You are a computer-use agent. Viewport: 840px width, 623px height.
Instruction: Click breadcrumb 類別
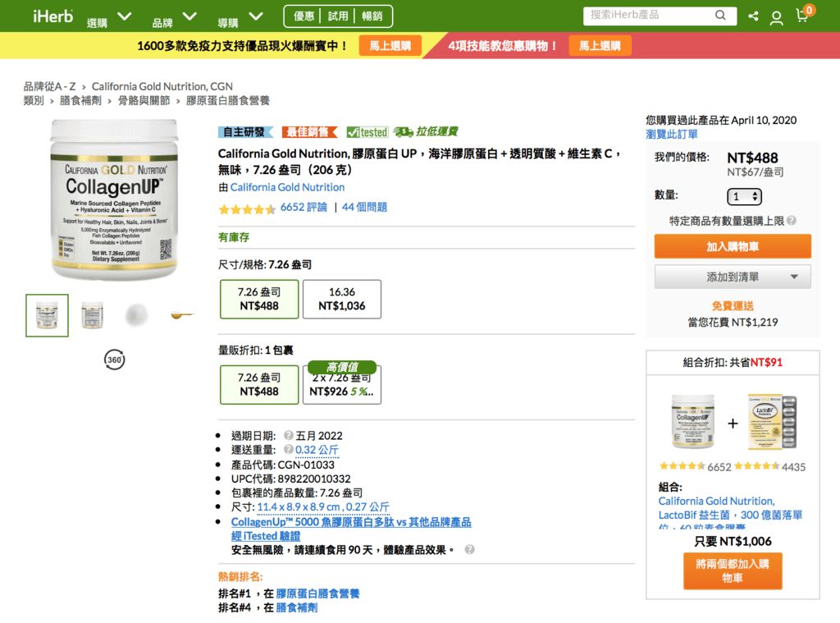click(x=34, y=100)
